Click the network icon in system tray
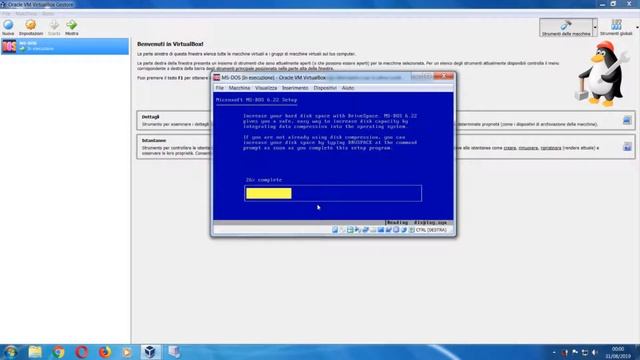The height and width of the screenshot is (360, 640). 585,352
